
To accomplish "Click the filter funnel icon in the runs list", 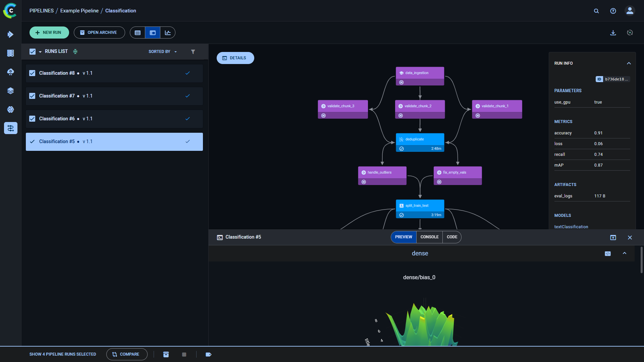I will coord(193,52).
